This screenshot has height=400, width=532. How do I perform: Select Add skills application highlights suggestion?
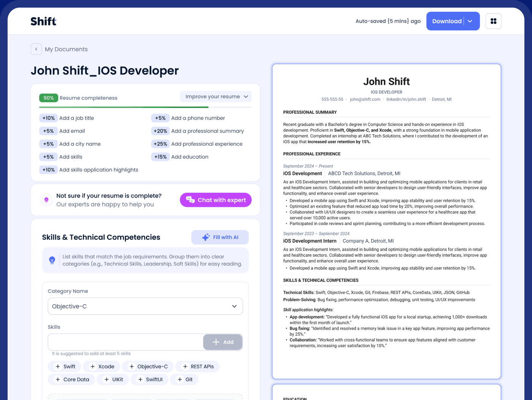click(89, 170)
